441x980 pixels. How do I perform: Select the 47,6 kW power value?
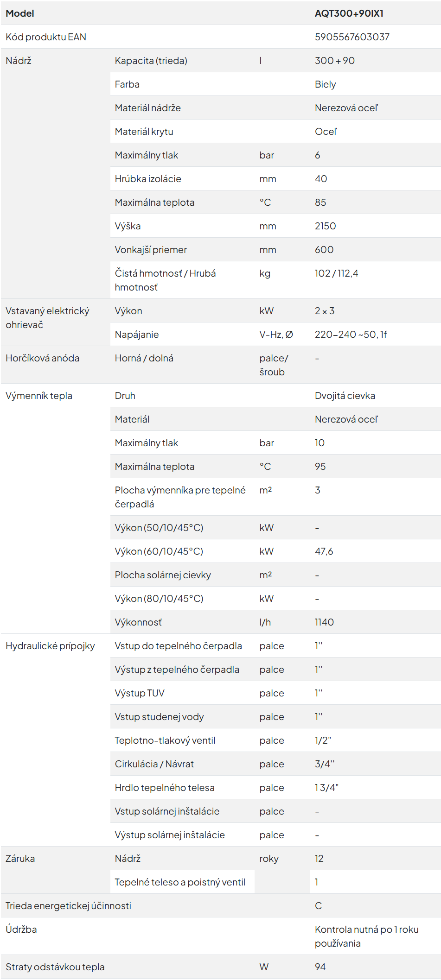tap(324, 551)
